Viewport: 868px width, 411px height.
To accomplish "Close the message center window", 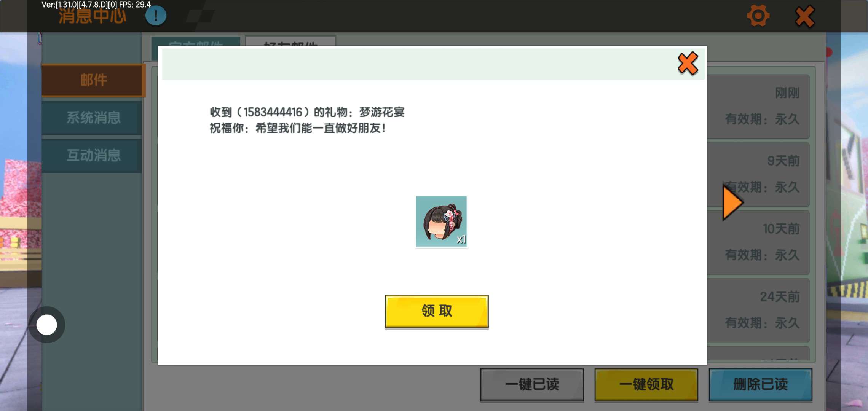I will [804, 17].
